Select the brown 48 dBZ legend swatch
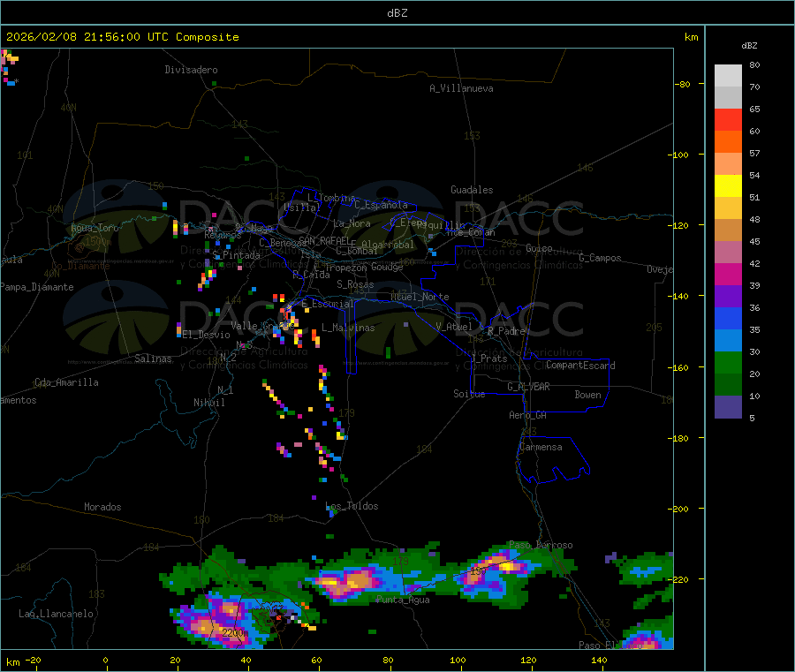This screenshot has height=672, width=795. pos(728,230)
